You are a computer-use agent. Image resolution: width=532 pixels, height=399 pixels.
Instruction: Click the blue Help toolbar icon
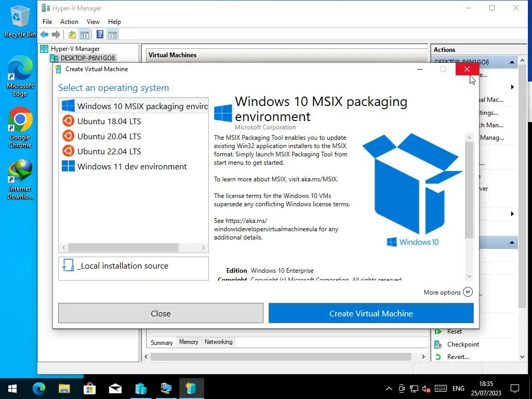[x=100, y=34]
